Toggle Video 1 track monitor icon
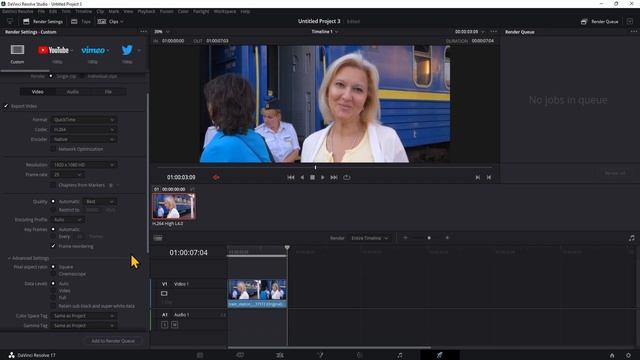Viewport: 640px width, 360px height. [x=164, y=293]
